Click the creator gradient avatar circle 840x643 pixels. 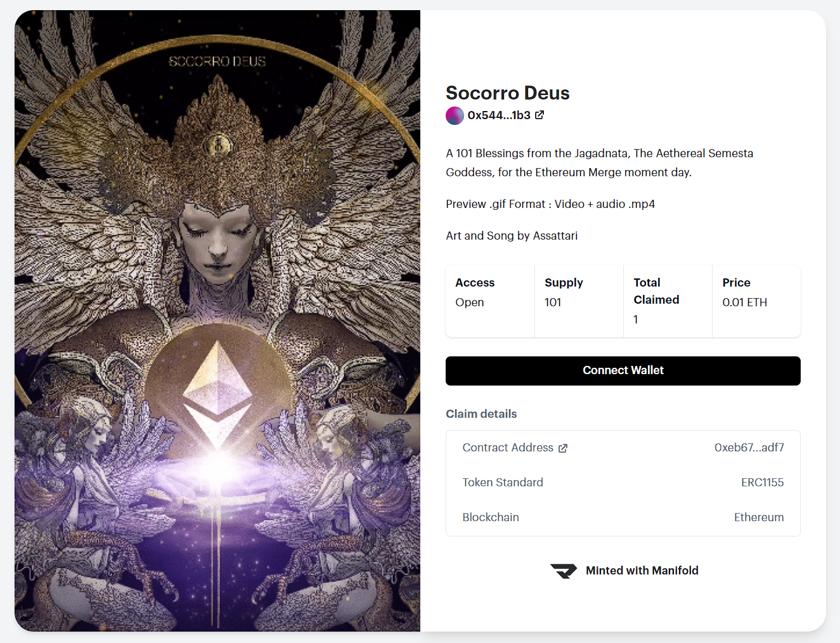pos(455,115)
